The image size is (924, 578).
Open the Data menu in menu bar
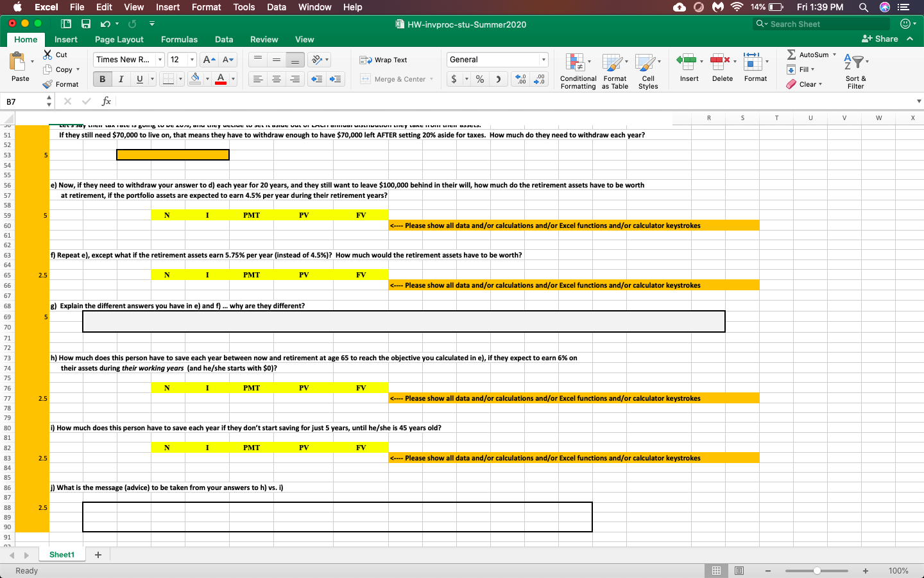(x=277, y=7)
